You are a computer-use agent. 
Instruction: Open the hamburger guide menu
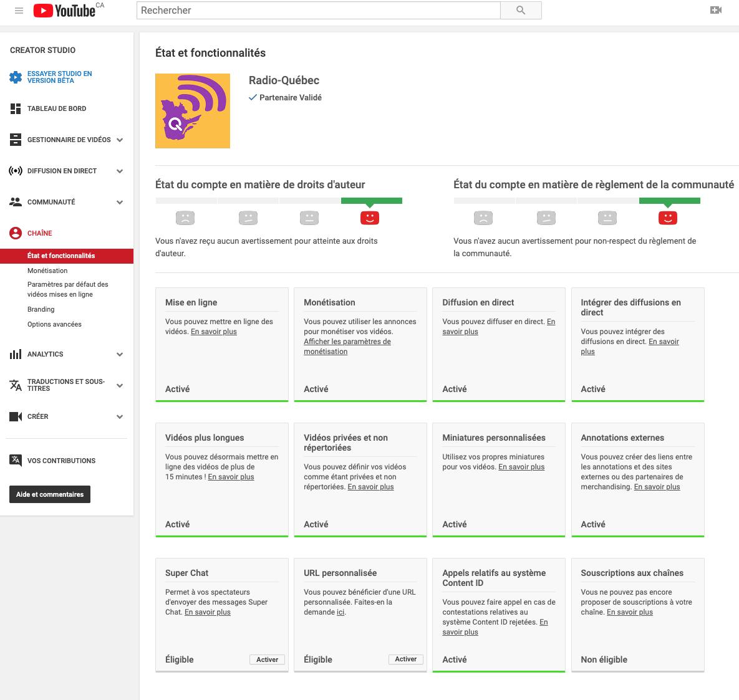coord(19,11)
